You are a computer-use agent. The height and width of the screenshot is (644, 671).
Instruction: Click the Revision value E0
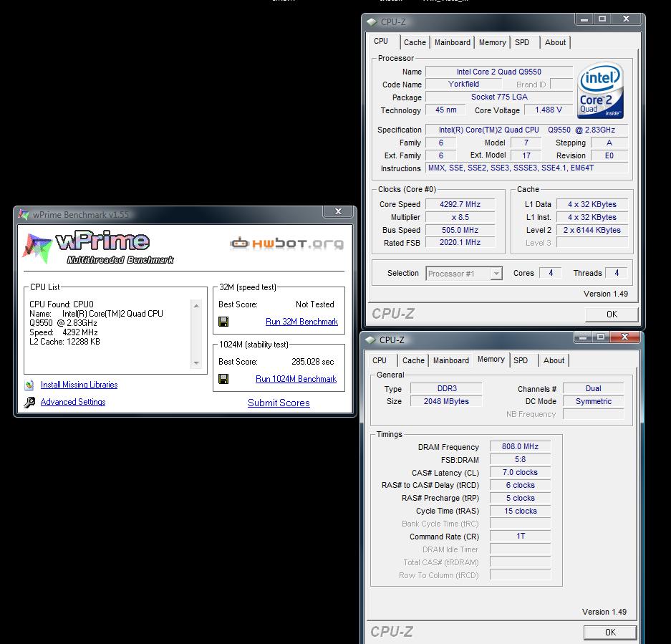pyautogui.click(x=609, y=156)
